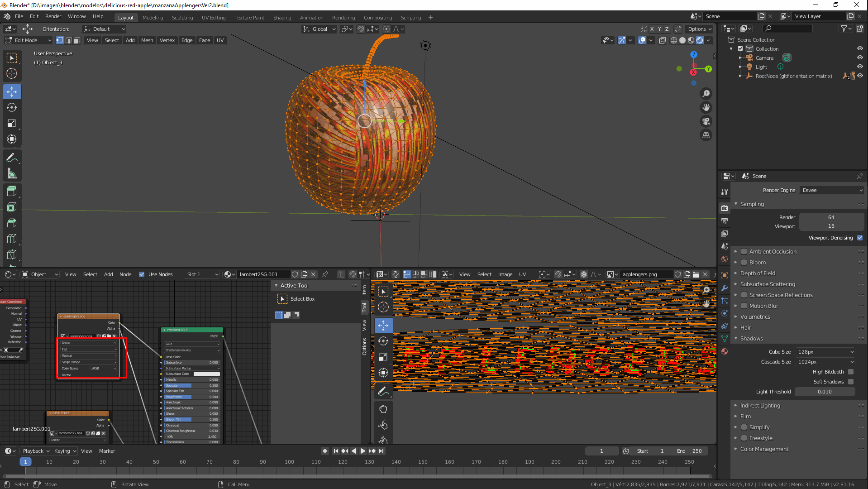868x489 pixels.
Task: Switch to the UV Editing workspace tab
Action: pos(213,18)
